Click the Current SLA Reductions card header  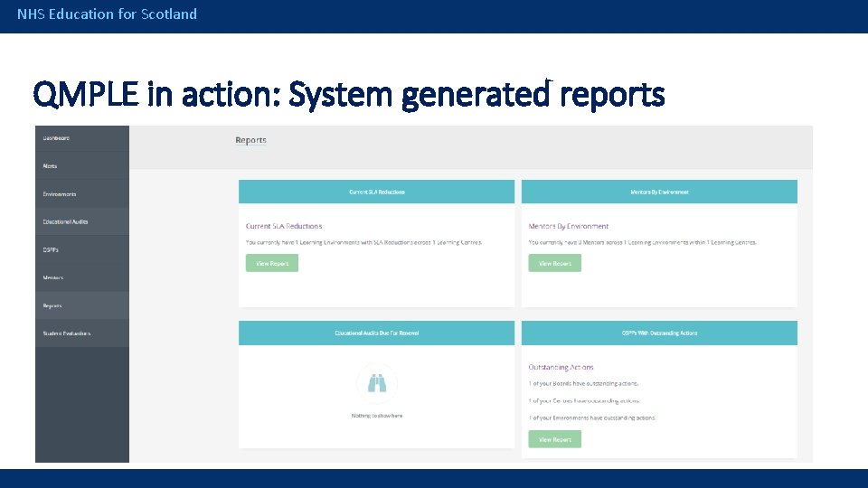(x=376, y=192)
